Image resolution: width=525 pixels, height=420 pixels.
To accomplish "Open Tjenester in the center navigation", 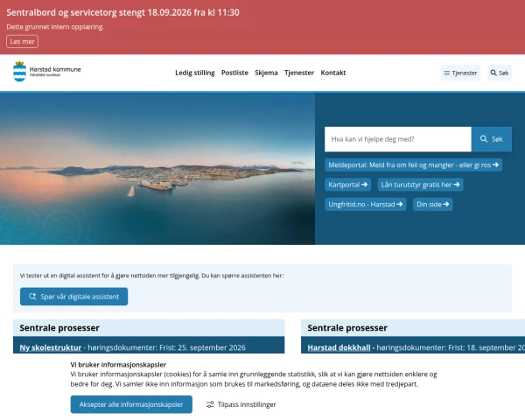I will 299,73.
